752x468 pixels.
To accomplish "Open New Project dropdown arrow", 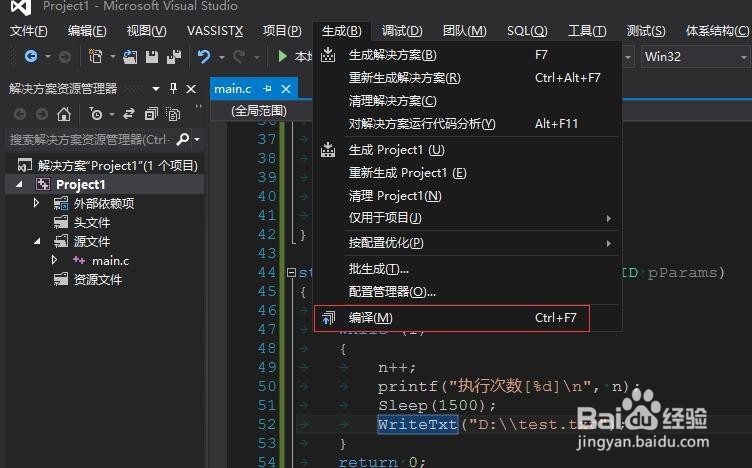I will click(113, 57).
